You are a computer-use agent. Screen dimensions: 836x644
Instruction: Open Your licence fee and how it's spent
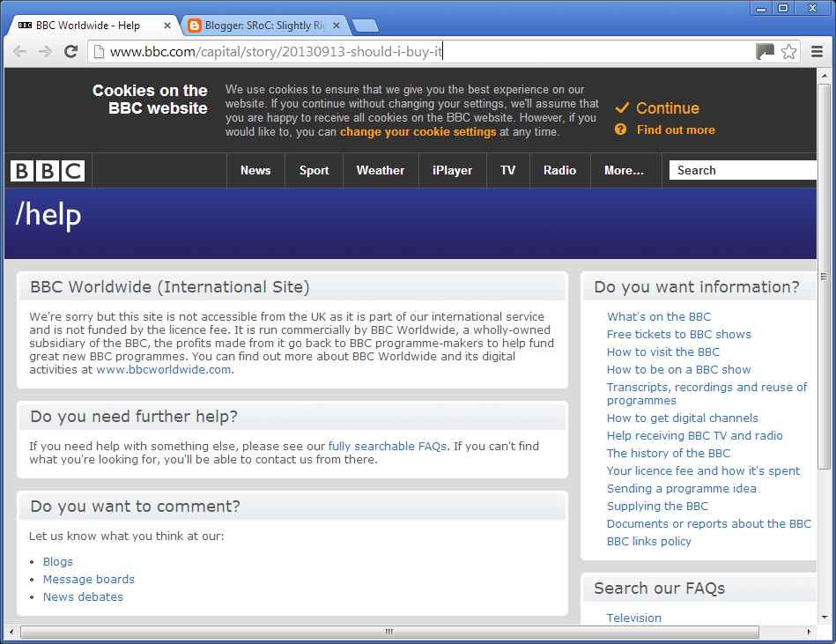pos(703,470)
